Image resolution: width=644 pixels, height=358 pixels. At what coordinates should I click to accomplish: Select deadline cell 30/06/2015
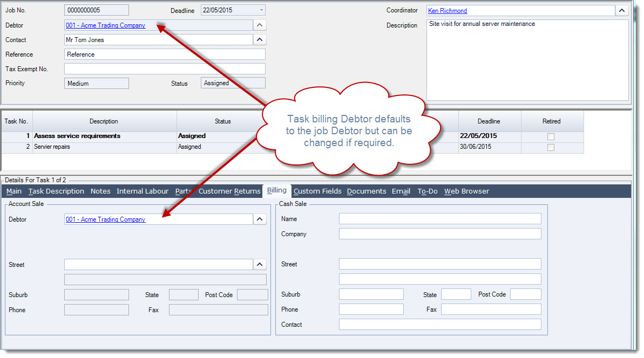point(490,147)
